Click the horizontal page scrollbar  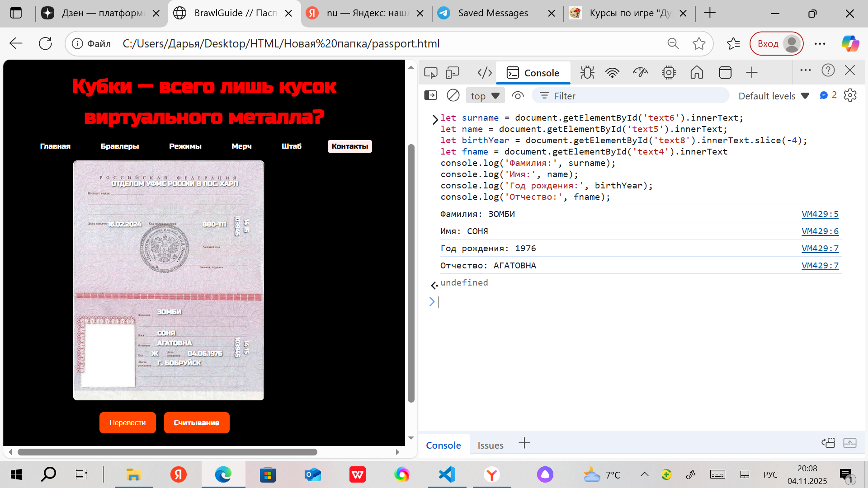(x=167, y=452)
